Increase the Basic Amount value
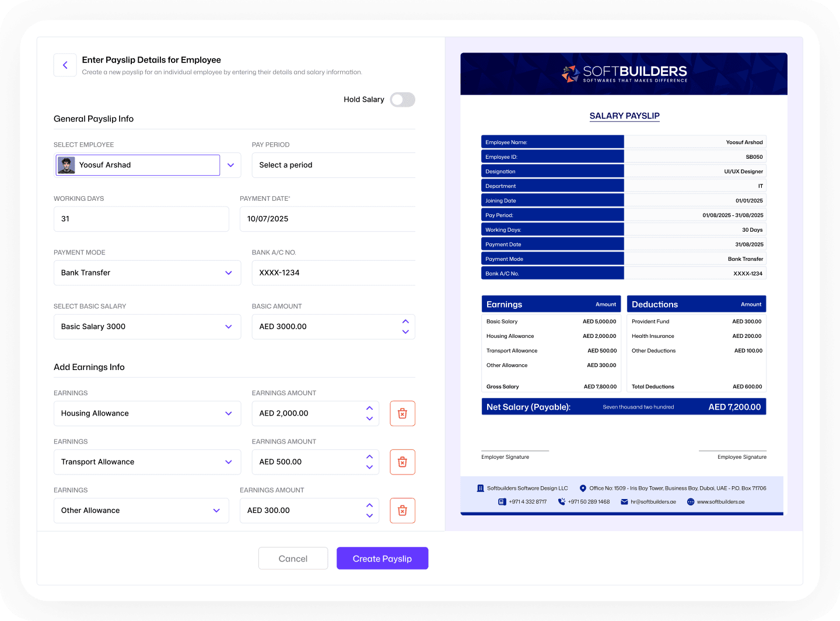The height and width of the screenshot is (621, 840). [405, 322]
